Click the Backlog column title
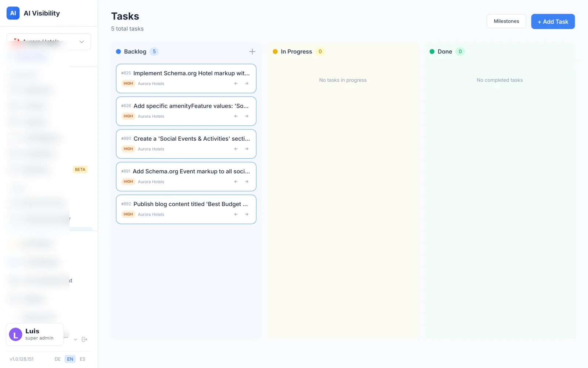This screenshot has width=588, height=368. 135,52
